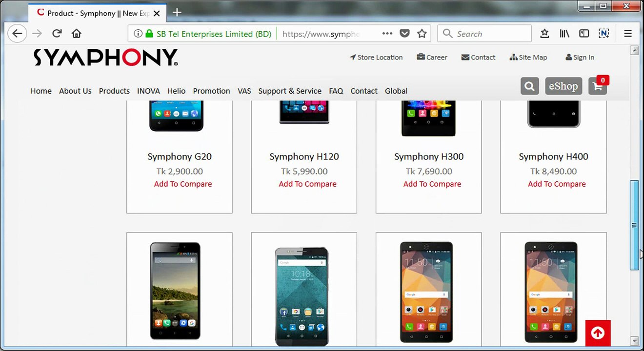Open the Products menu
The width and height of the screenshot is (644, 351).
[114, 91]
